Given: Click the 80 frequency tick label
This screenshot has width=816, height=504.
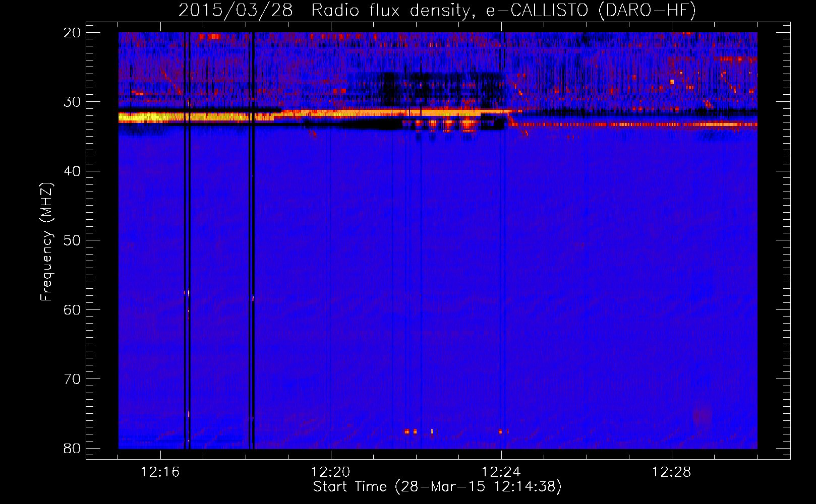Looking at the screenshot, I should tap(72, 449).
